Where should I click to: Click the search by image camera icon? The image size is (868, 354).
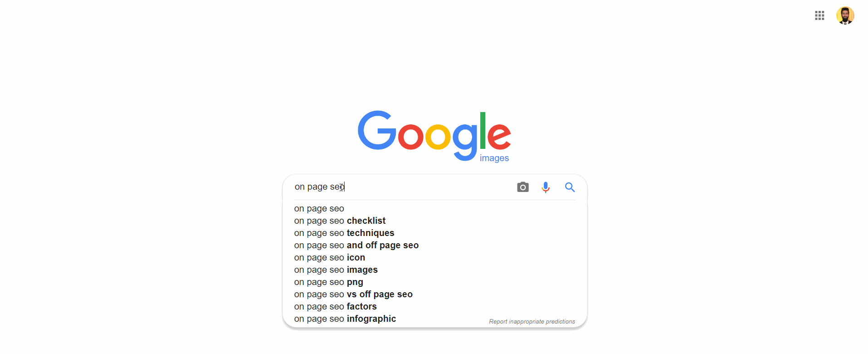pos(523,187)
